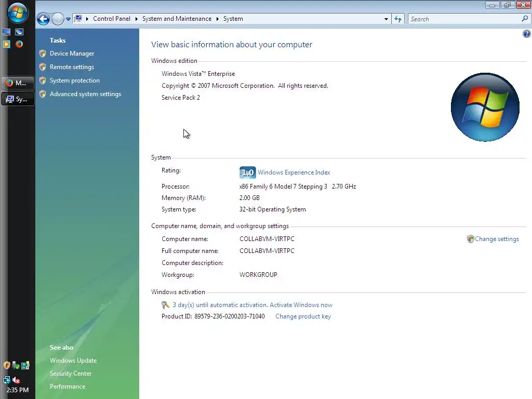Screen dimensions: 532x399
Task: Click COLLABVM-VIRTPC next to Computer name
Action: click(x=267, y=239)
